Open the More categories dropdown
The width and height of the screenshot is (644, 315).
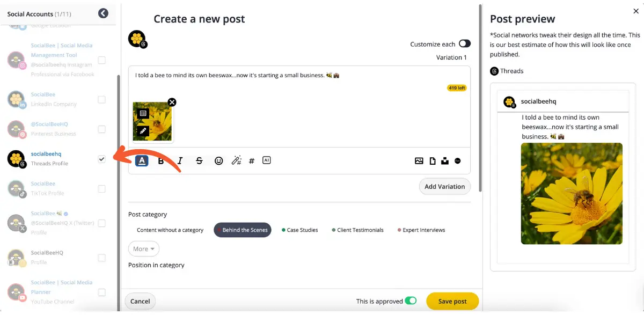[143, 248]
